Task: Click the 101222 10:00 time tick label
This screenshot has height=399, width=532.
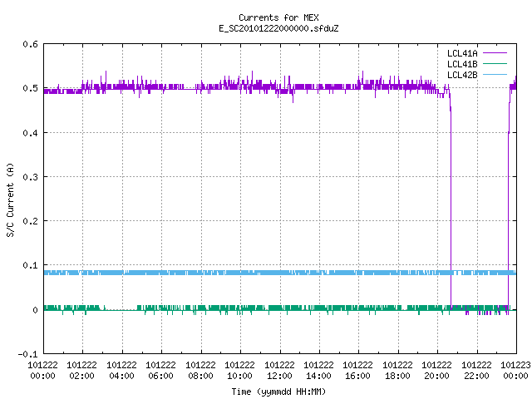Action: pyautogui.click(x=239, y=371)
